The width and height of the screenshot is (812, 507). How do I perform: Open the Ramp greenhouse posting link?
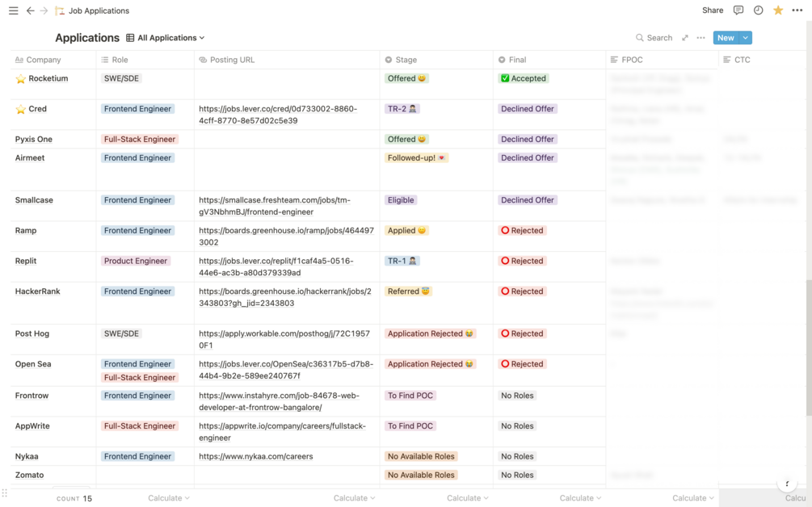pyautogui.click(x=286, y=237)
